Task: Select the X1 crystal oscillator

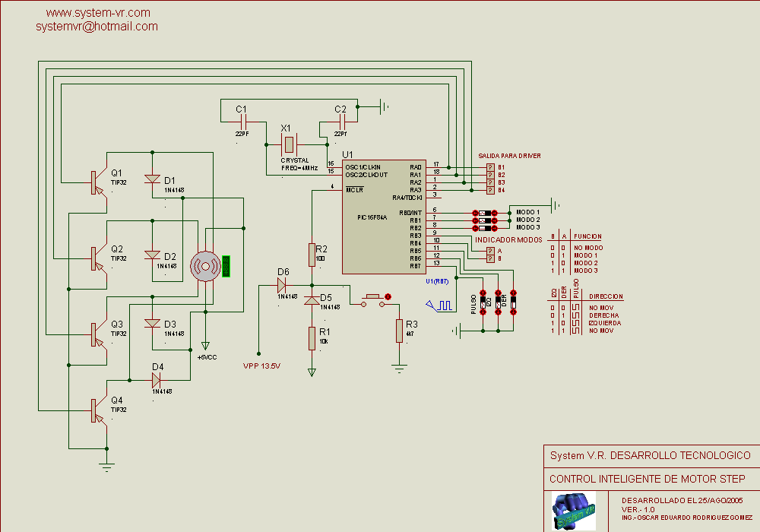Action: tap(288, 143)
